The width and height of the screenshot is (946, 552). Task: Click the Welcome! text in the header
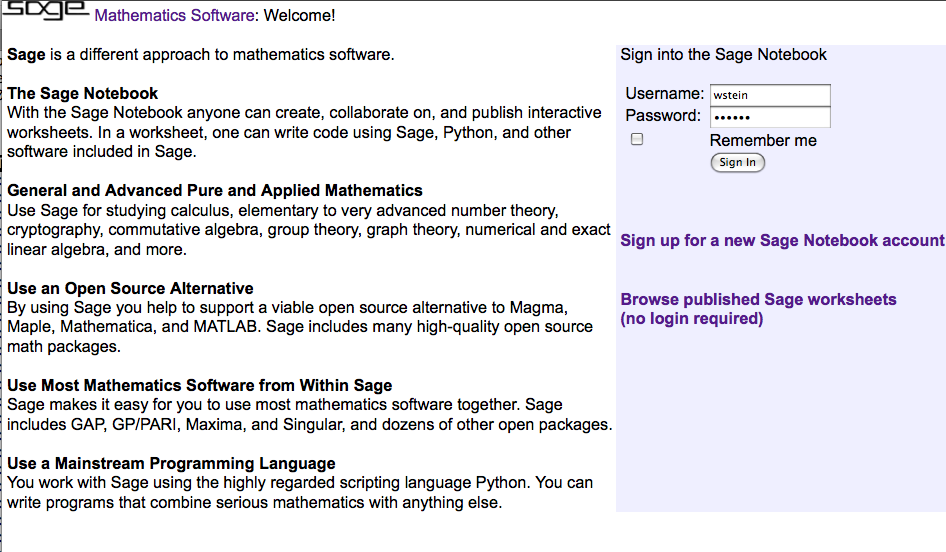tap(299, 16)
